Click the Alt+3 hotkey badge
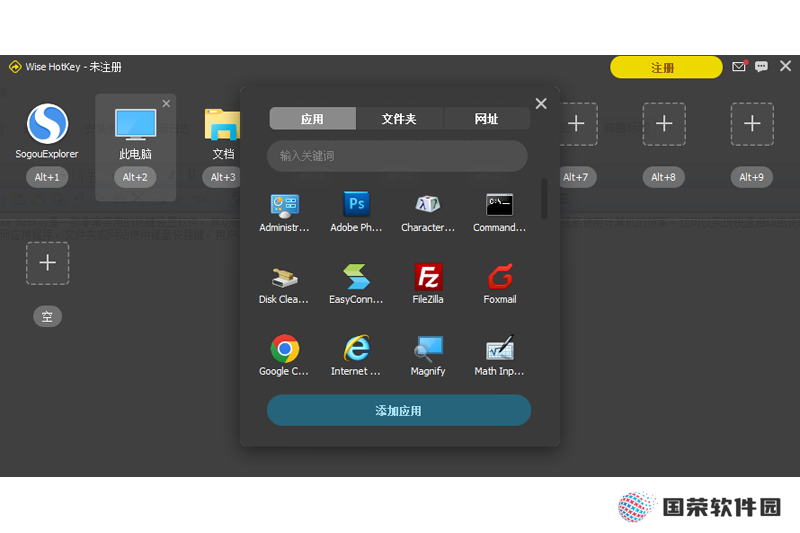This screenshot has height=533, width=800. [222, 177]
